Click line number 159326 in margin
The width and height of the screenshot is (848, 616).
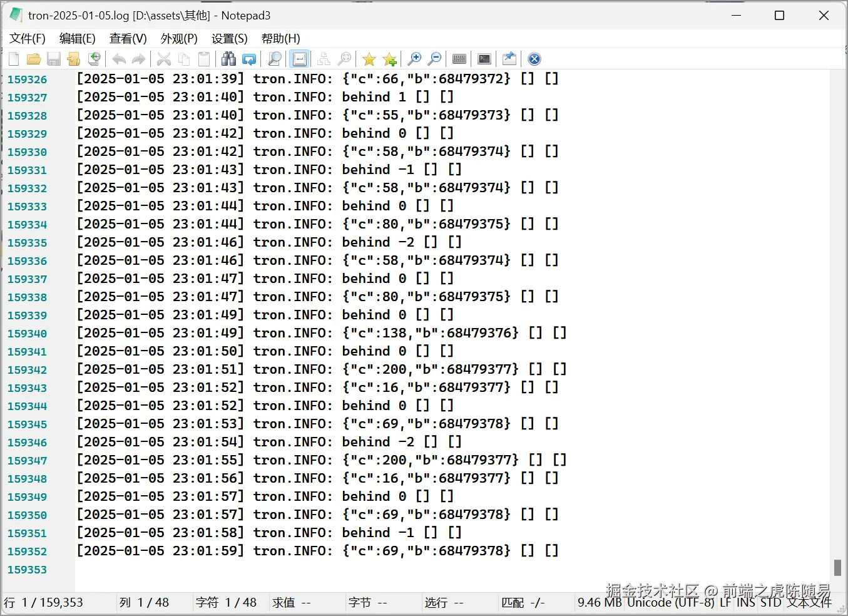pyautogui.click(x=27, y=80)
